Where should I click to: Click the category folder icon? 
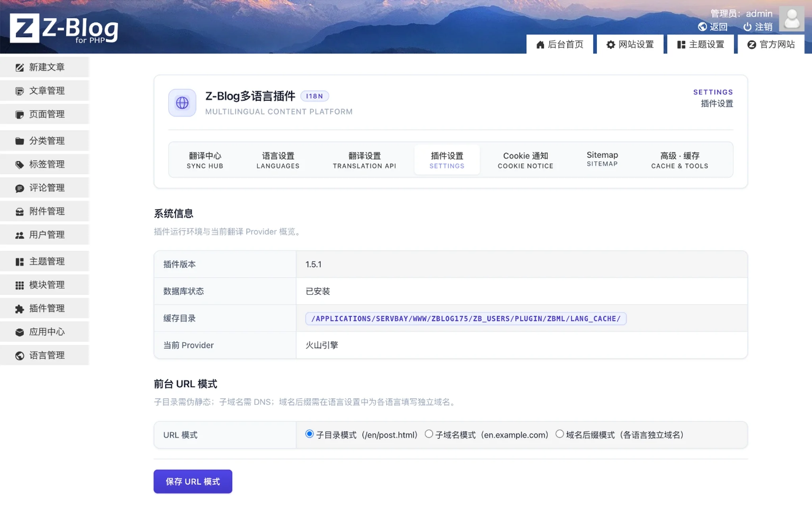(x=19, y=141)
